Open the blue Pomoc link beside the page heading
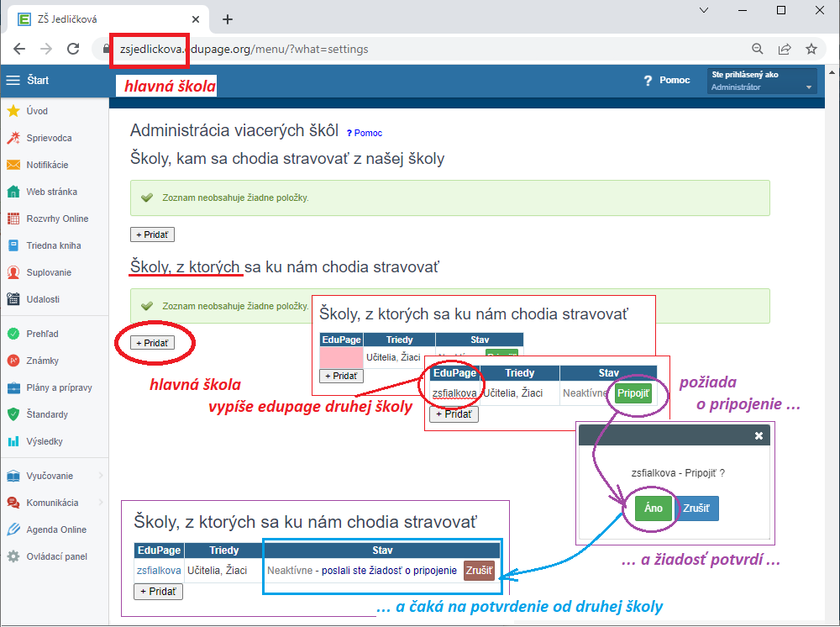 coord(365,133)
